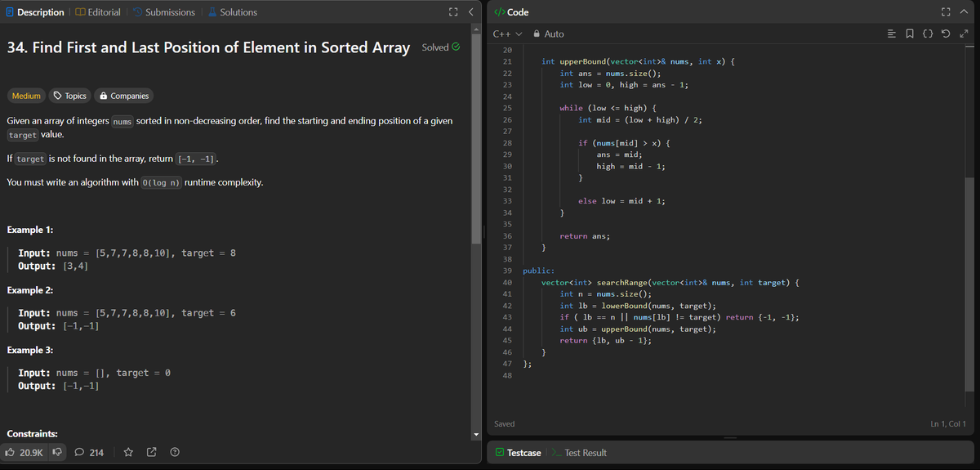Click the share external link icon
980x470 pixels.
tap(151, 452)
